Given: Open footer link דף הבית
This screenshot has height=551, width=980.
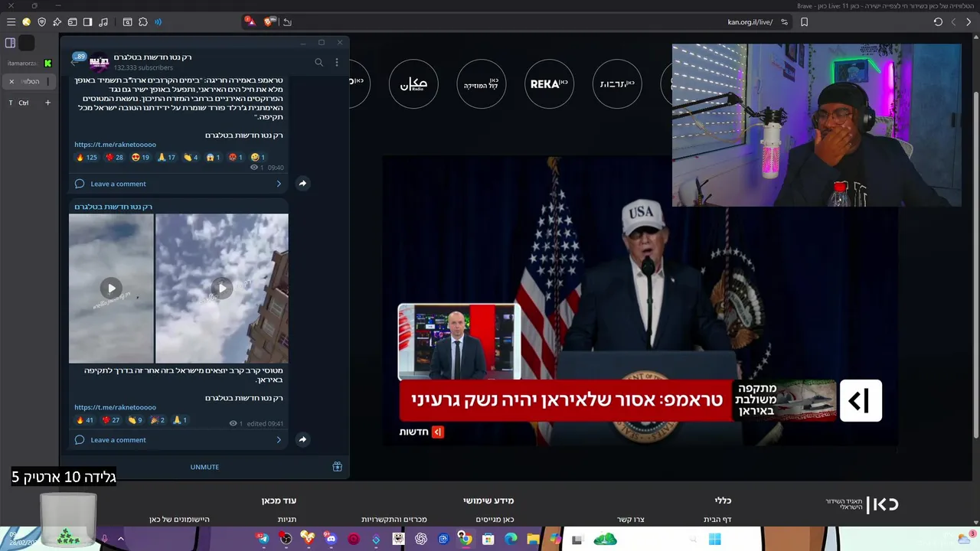Looking at the screenshot, I should point(717,520).
